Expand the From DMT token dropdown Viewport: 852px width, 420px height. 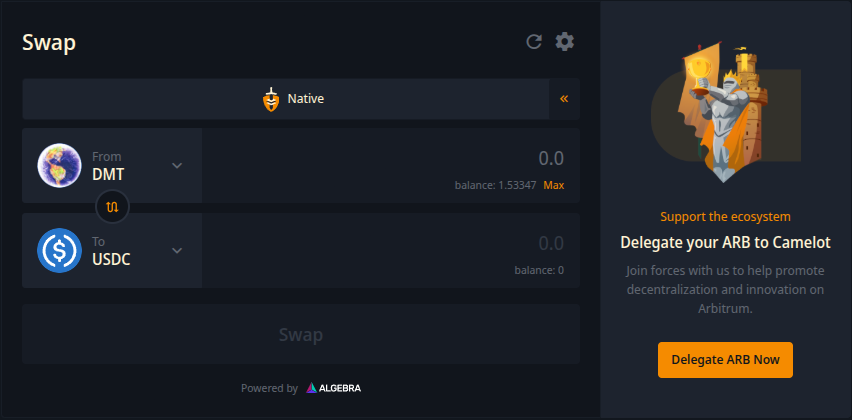177,165
